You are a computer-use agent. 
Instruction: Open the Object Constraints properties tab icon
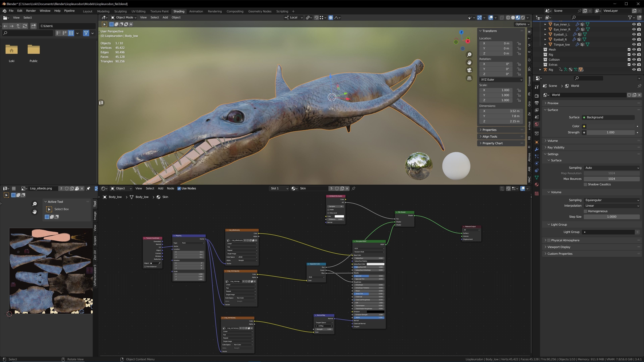click(536, 170)
